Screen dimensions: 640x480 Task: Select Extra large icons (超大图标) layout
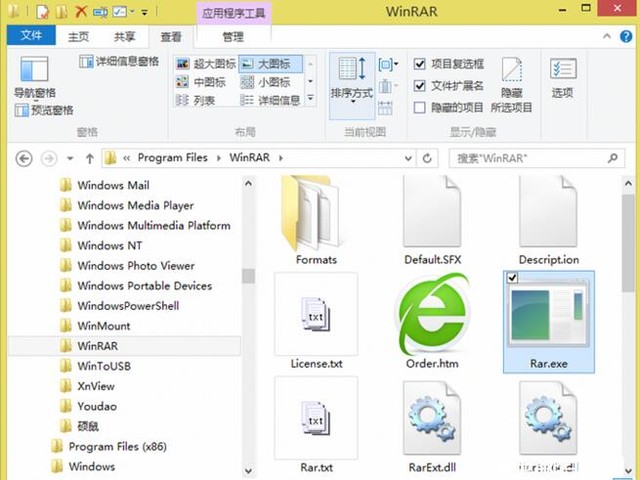[206, 64]
